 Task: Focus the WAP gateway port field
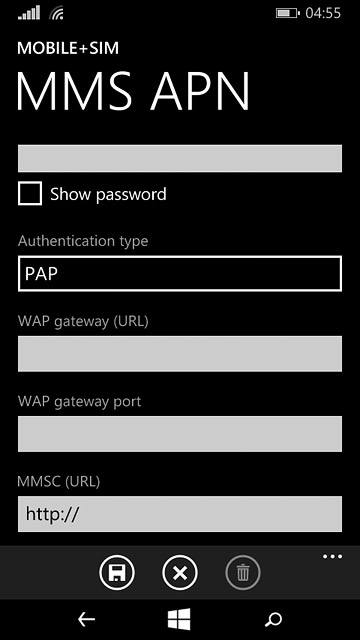pyautogui.click(x=180, y=434)
